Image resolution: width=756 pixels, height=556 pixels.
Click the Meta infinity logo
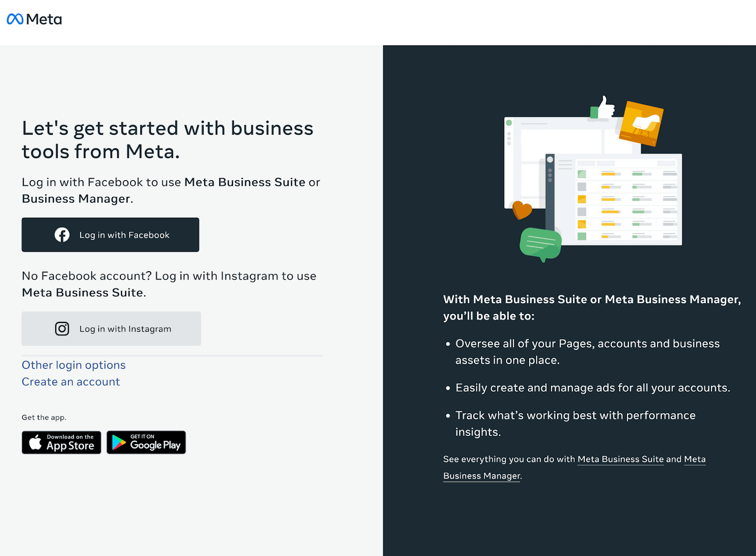pos(15,19)
